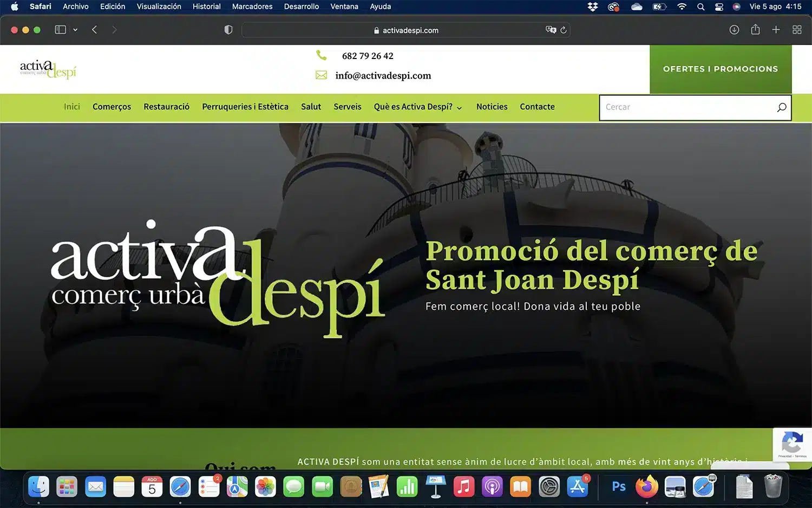Screen dimensions: 812x508
Task: Click the activadespi.com address bar
Action: pyautogui.click(x=406, y=30)
